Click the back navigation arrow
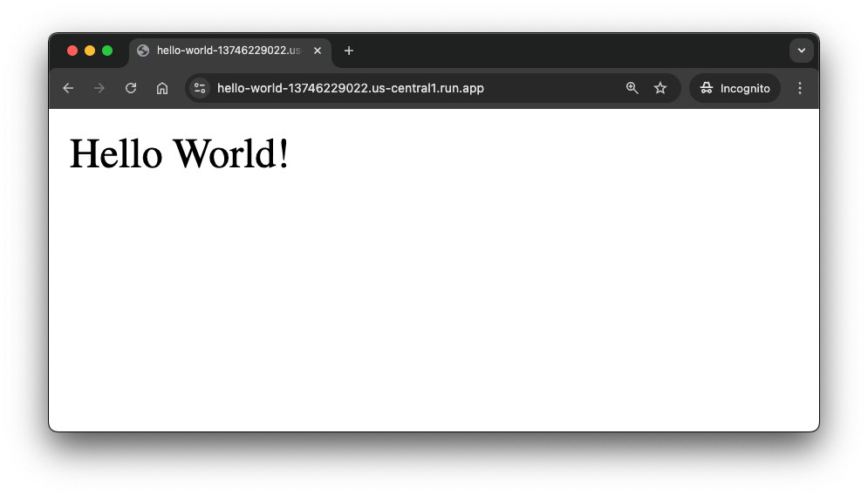 [x=68, y=88]
